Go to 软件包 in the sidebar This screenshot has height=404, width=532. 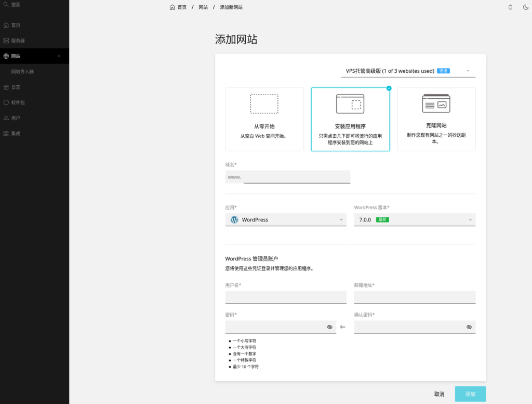pos(18,102)
